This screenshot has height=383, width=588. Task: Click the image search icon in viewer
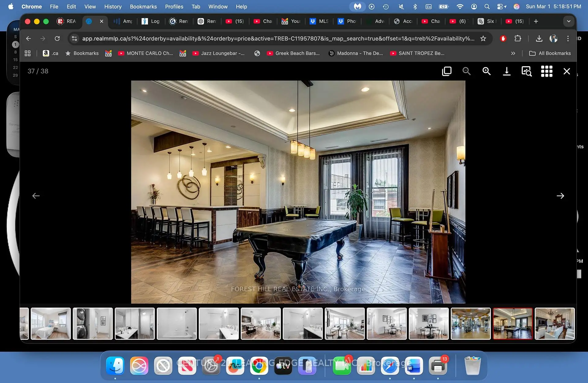pyautogui.click(x=526, y=71)
